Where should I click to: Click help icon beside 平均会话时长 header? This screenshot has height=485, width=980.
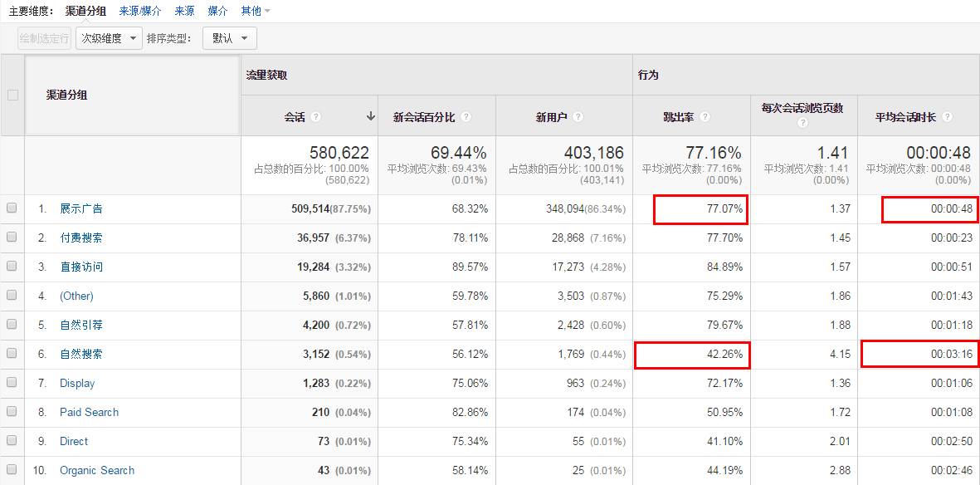(948, 117)
